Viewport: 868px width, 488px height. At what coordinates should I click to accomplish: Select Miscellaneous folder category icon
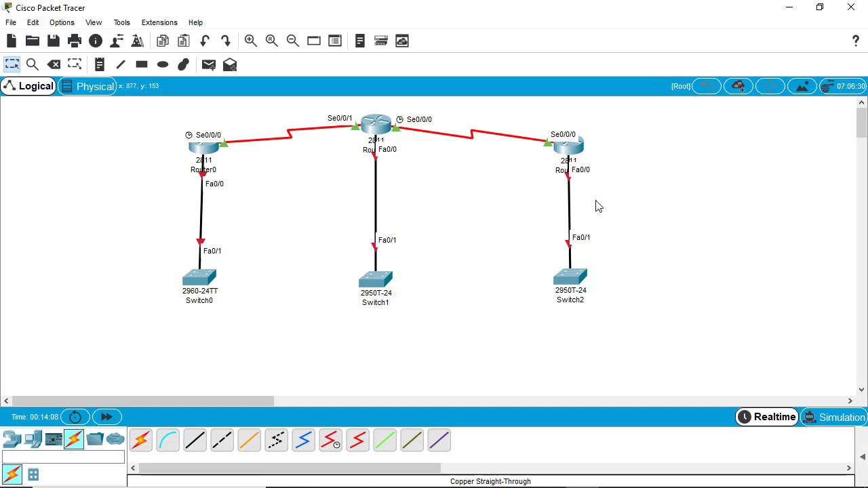click(95, 440)
